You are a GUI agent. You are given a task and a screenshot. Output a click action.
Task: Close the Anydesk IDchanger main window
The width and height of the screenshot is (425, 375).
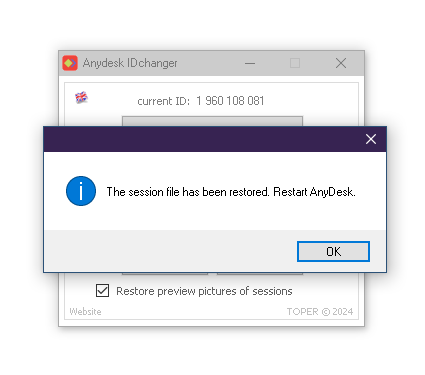(x=341, y=63)
